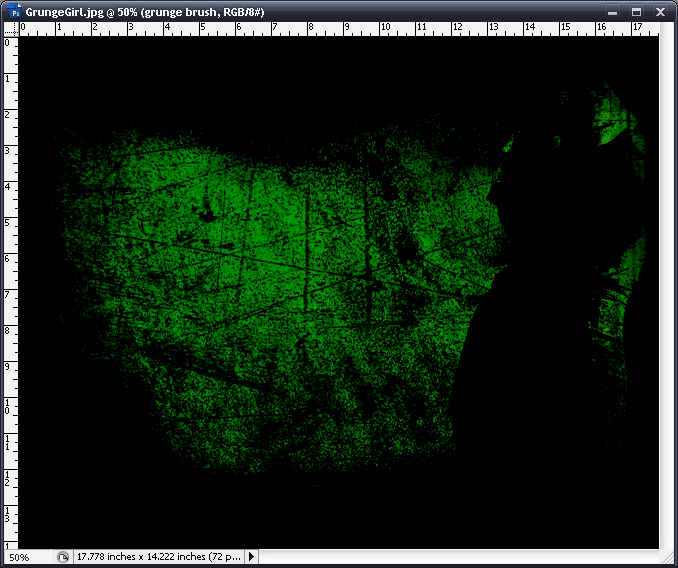Click the GrungeGirl.jpg title bar text
The height and width of the screenshot is (568, 678).
click(x=145, y=12)
